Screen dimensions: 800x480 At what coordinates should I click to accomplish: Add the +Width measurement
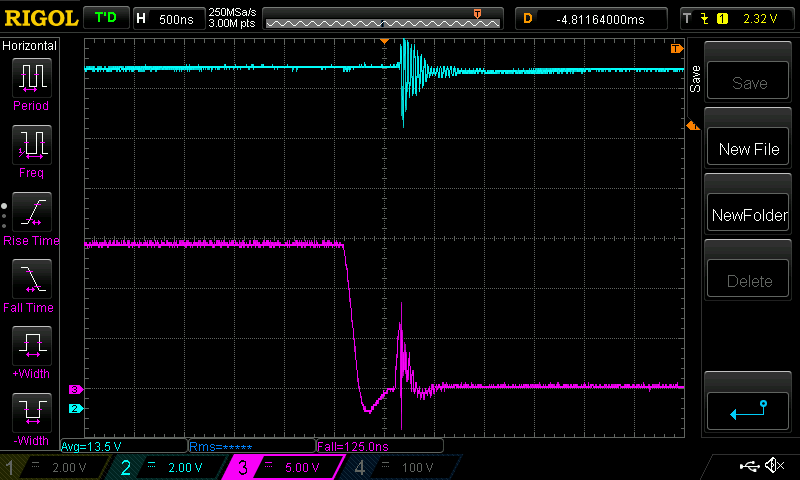pyautogui.click(x=30, y=351)
